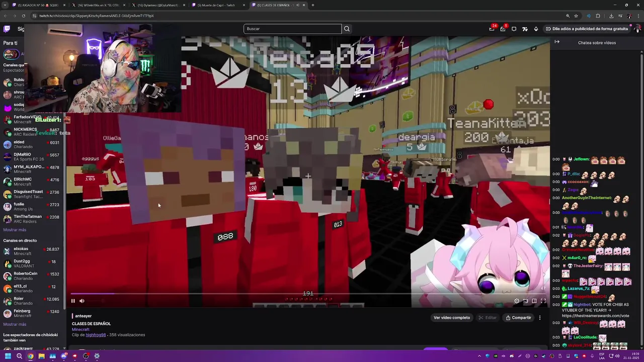Viewport: 644px width, 362px height.
Task: Open Windows Start menu
Action: (x=8, y=356)
